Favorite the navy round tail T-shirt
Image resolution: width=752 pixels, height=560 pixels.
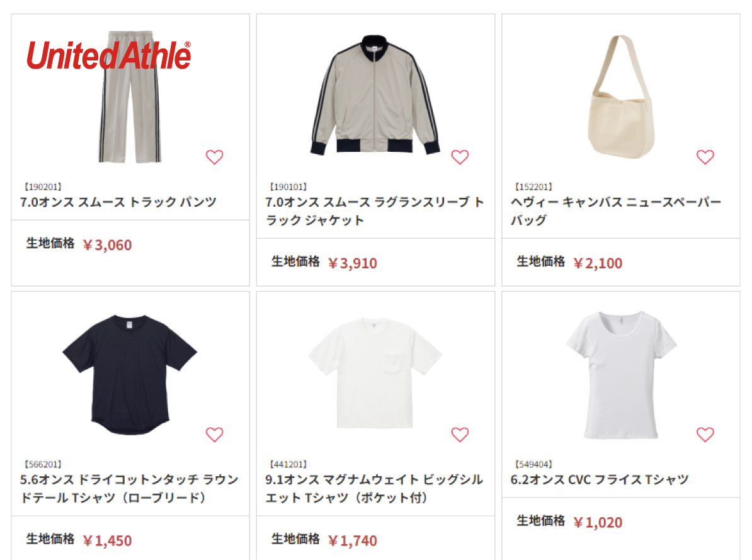pos(214,434)
